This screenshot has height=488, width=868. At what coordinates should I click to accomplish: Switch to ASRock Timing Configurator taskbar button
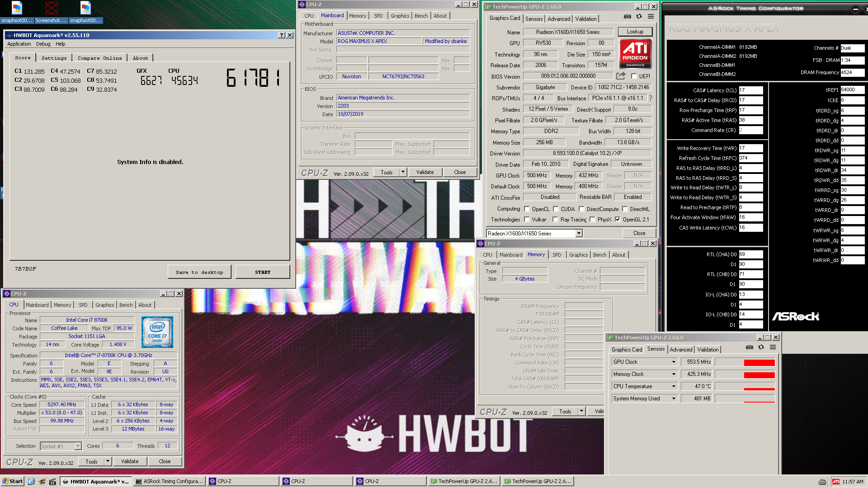point(170,481)
